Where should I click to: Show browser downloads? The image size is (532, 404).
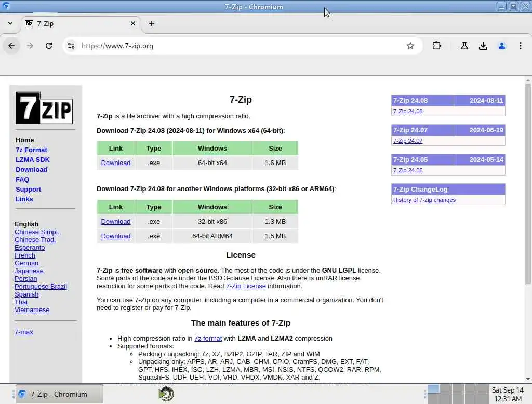point(483,46)
